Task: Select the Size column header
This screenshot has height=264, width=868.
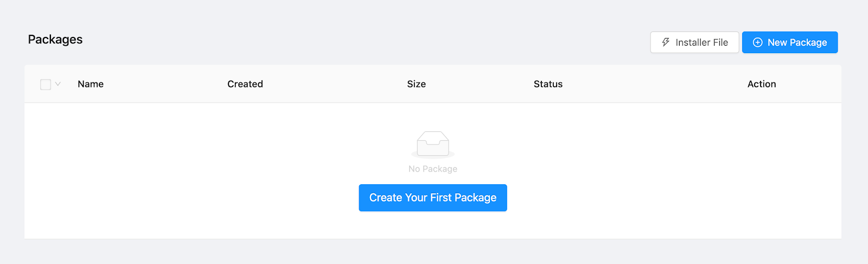Action: point(416,84)
